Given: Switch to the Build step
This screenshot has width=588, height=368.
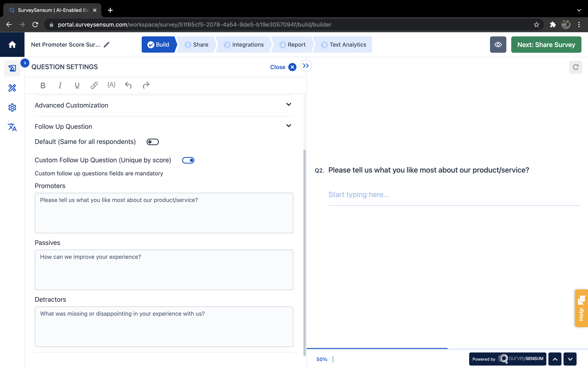Looking at the screenshot, I should [159, 45].
